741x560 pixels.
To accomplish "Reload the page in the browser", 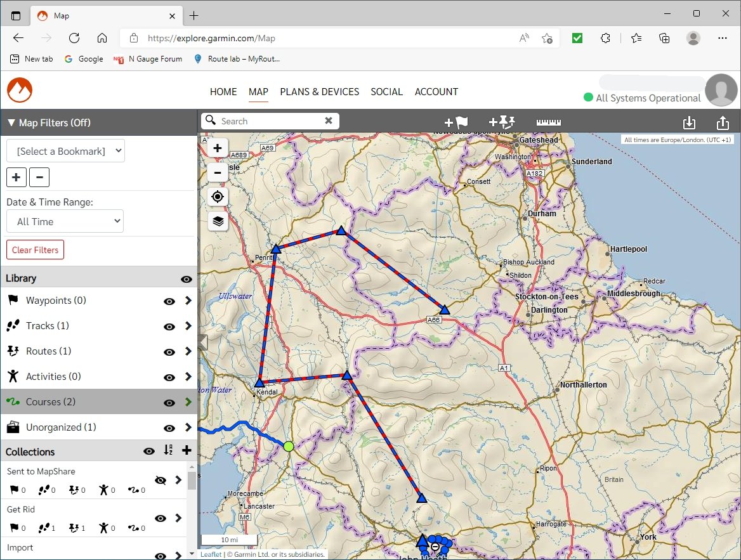I will 74,38.
